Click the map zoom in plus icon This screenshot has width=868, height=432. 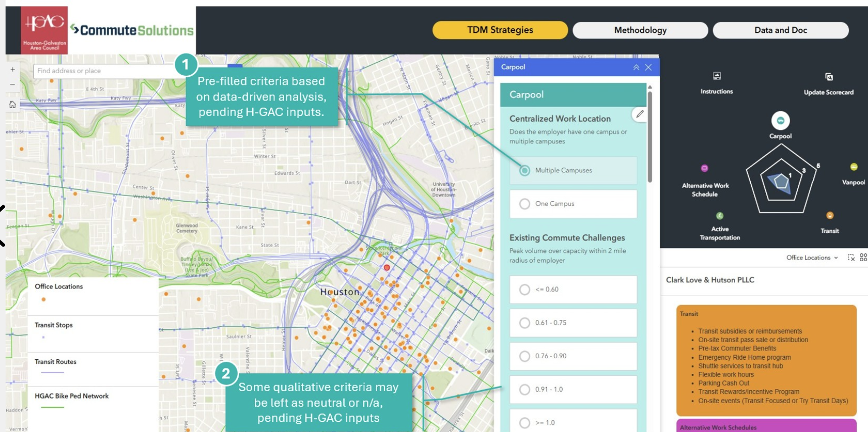point(13,70)
